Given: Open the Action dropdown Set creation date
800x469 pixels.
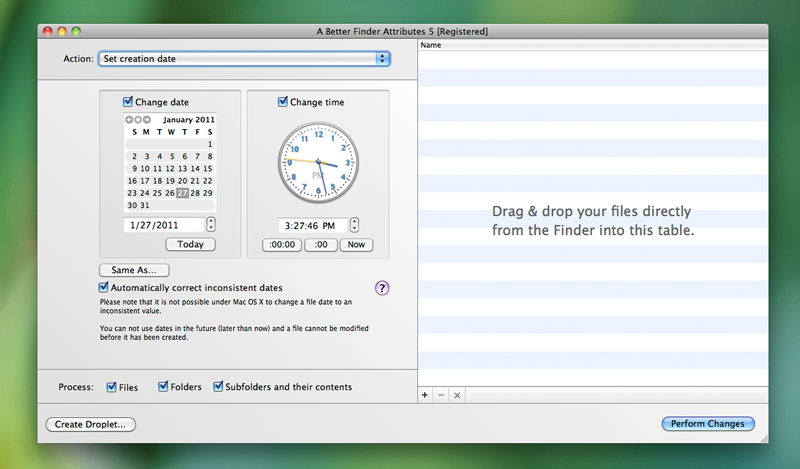Looking at the screenshot, I should coord(244,59).
